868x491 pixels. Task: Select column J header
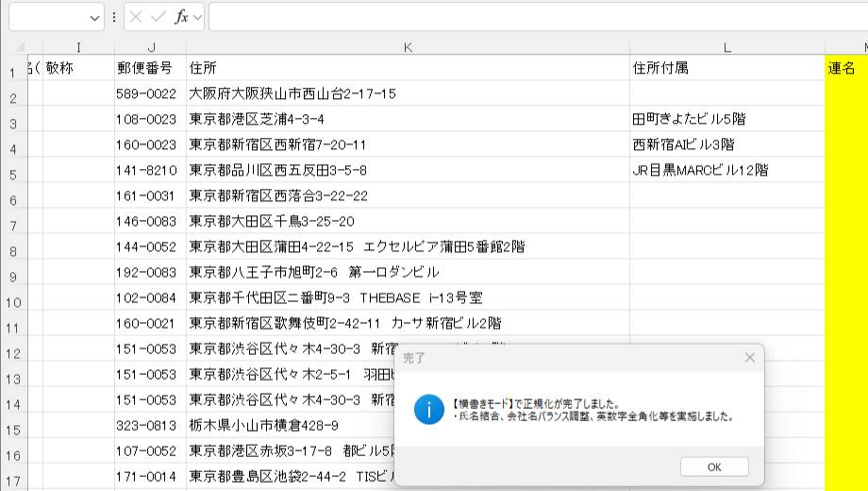tap(150, 47)
